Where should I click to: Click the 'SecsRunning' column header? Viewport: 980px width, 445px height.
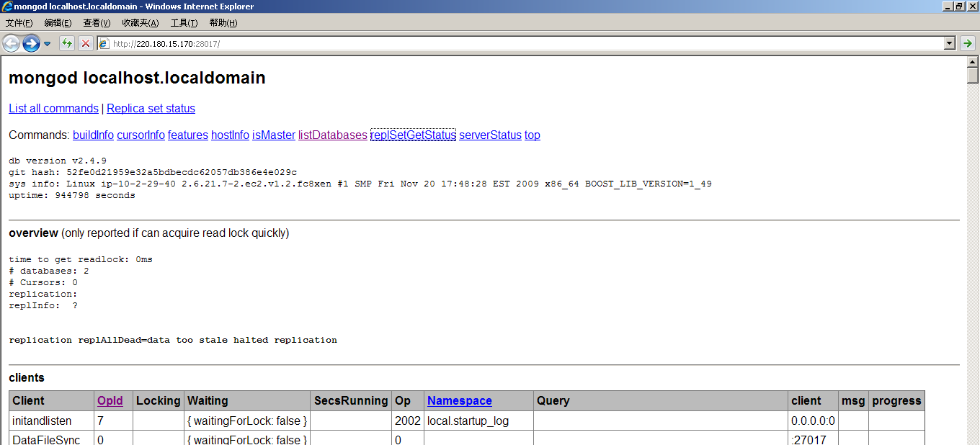point(351,401)
